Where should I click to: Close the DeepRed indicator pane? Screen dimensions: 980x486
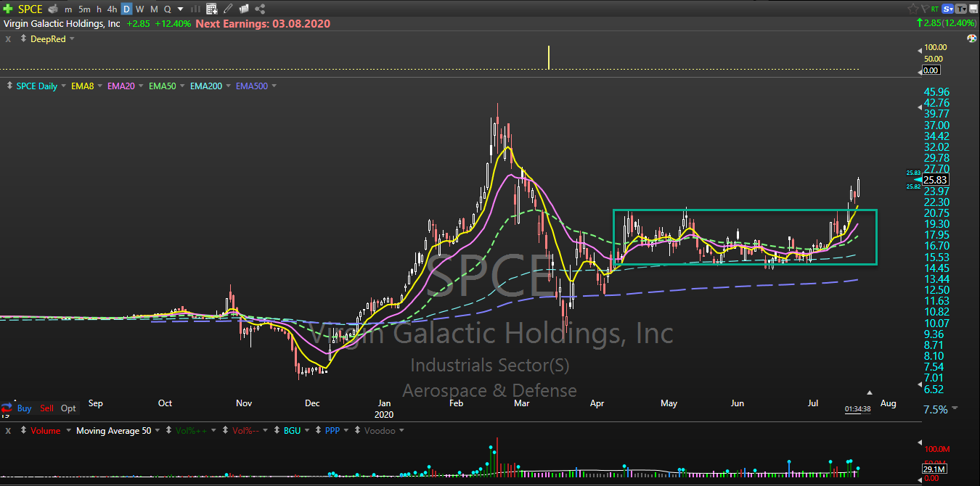tap(8, 39)
